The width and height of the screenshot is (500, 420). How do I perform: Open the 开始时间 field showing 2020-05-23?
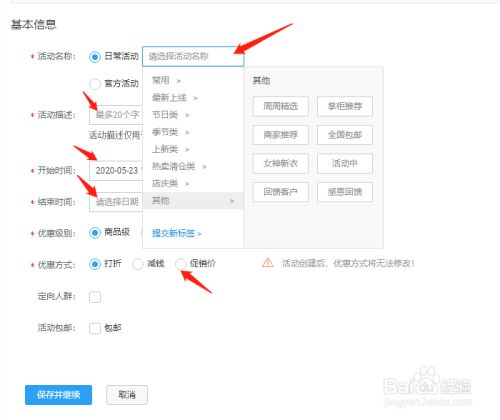(x=116, y=171)
